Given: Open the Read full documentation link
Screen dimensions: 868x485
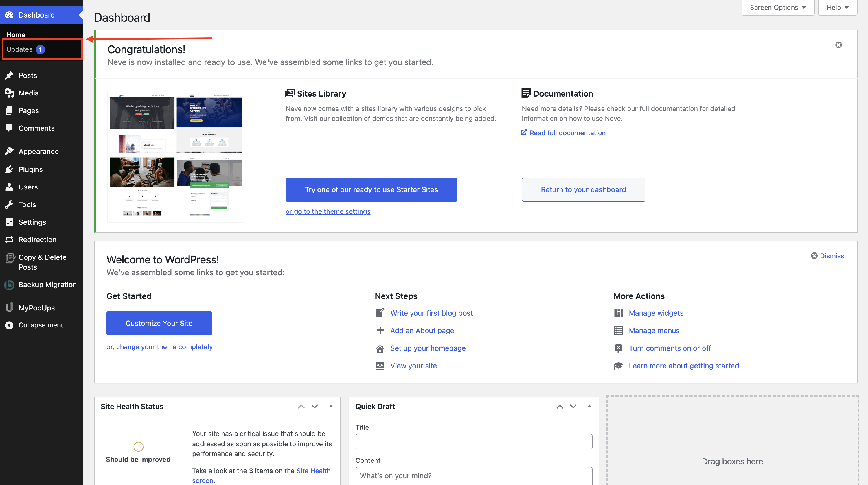Looking at the screenshot, I should pyautogui.click(x=567, y=133).
